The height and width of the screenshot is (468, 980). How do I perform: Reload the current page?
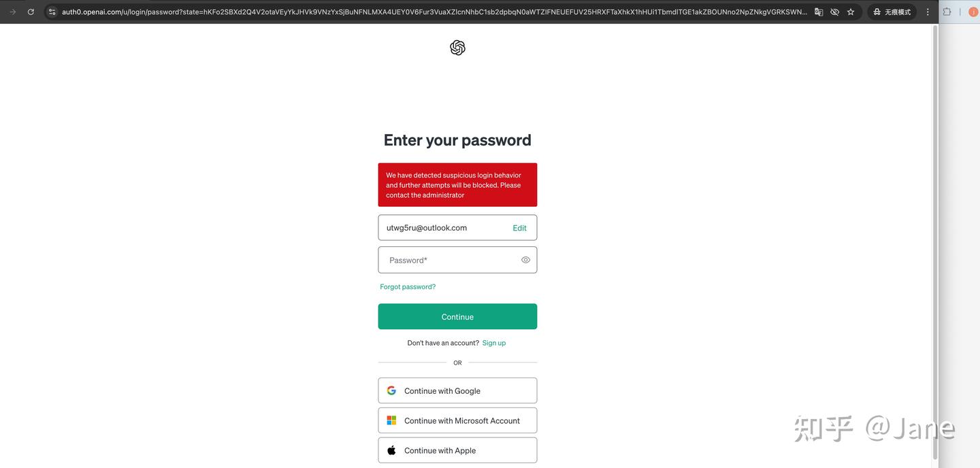[31, 12]
